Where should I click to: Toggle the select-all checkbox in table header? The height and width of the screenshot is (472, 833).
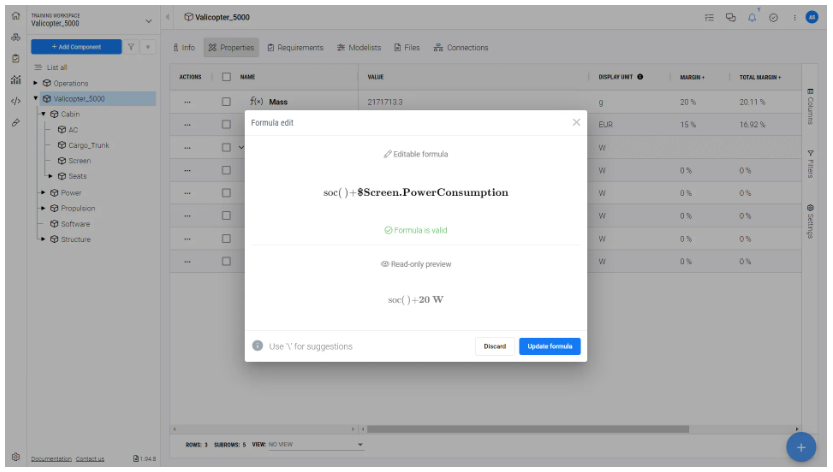pyautogui.click(x=226, y=77)
